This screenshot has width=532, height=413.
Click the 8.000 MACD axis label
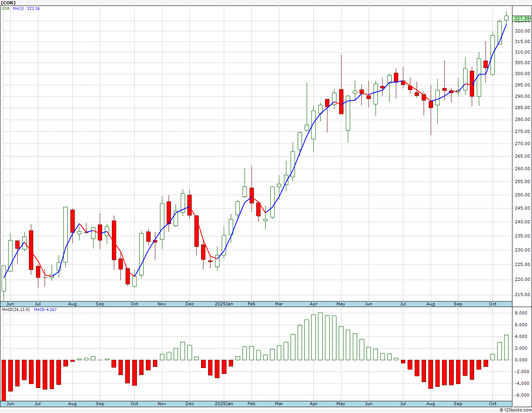[x=521, y=313]
